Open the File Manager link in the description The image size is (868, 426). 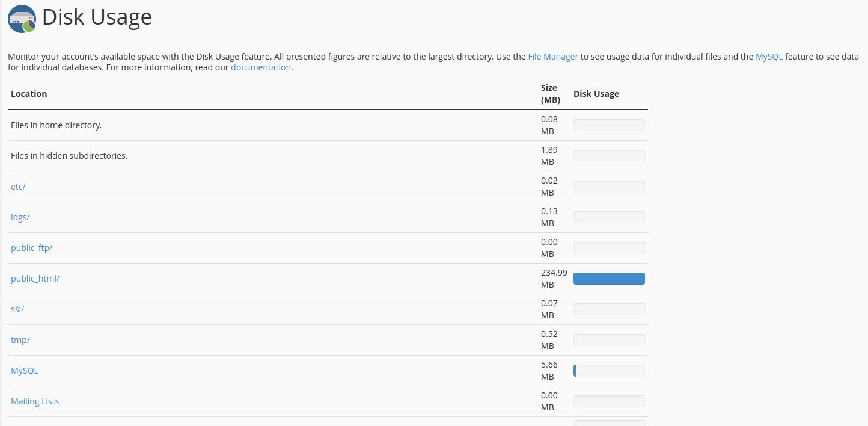pyautogui.click(x=552, y=56)
